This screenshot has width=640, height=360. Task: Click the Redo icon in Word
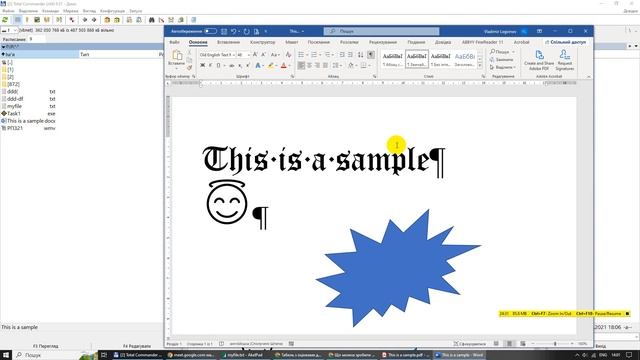(x=247, y=31)
